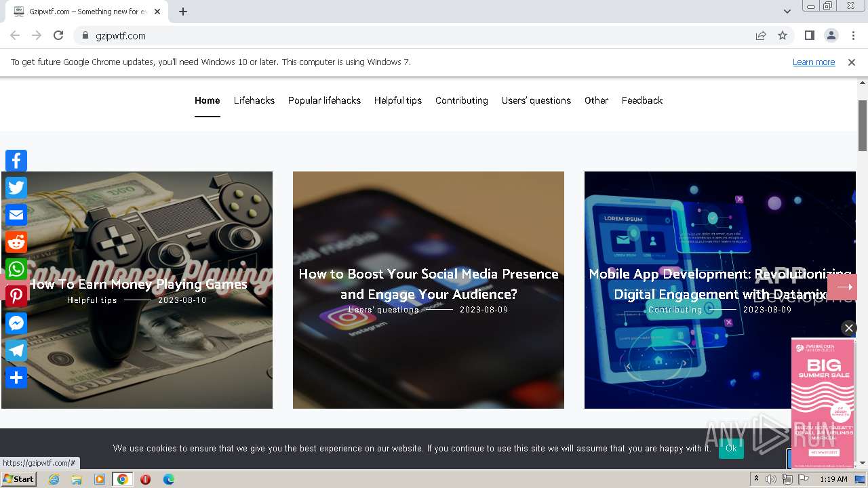Image resolution: width=868 pixels, height=488 pixels.
Task: Open Contributing menu item
Action: 462,100
